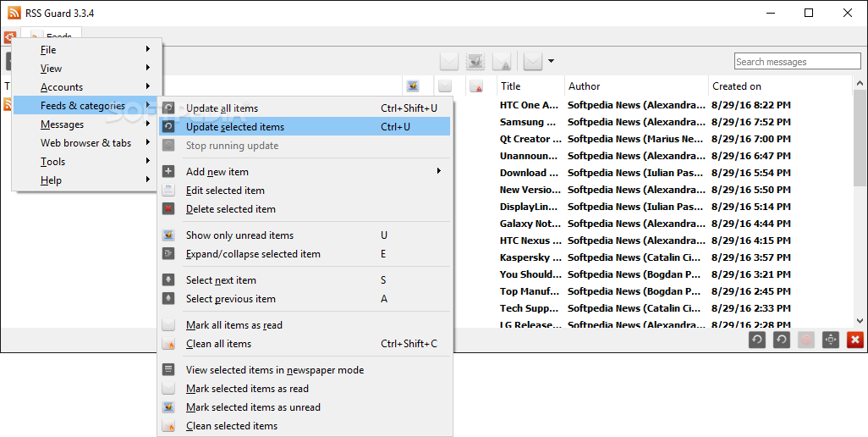Click the Expand/collapse selected item icon
Viewport: 868px width, 437px height.
click(x=168, y=254)
